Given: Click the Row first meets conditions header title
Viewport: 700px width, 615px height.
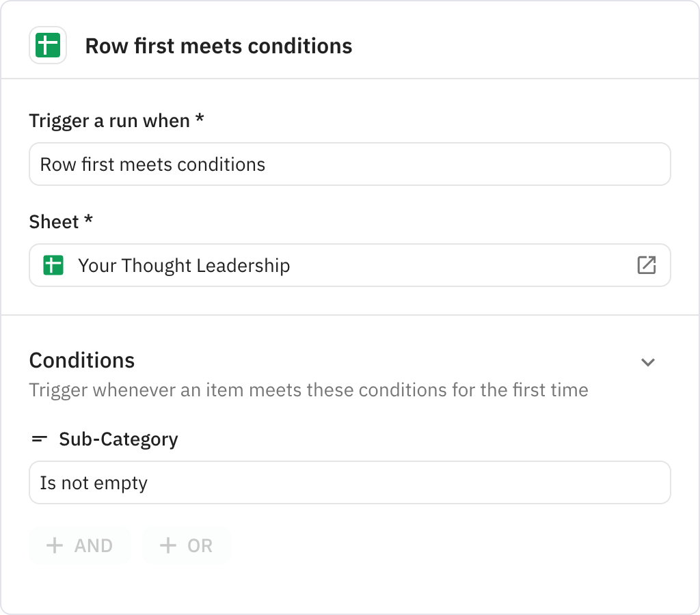Looking at the screenshot, I should pyautogui.click(x=219, y=46).
